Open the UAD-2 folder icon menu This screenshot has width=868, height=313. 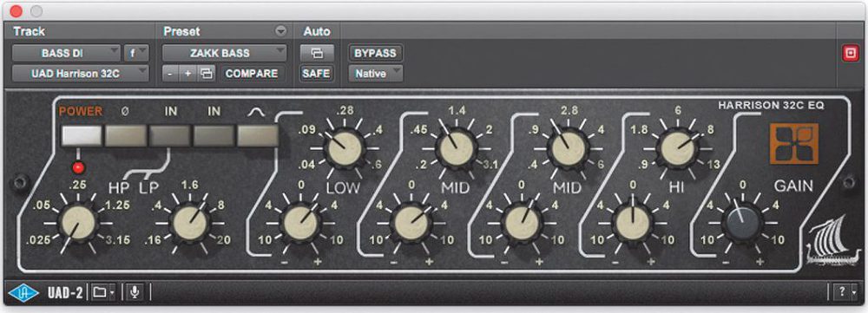(x=103, y=291)
